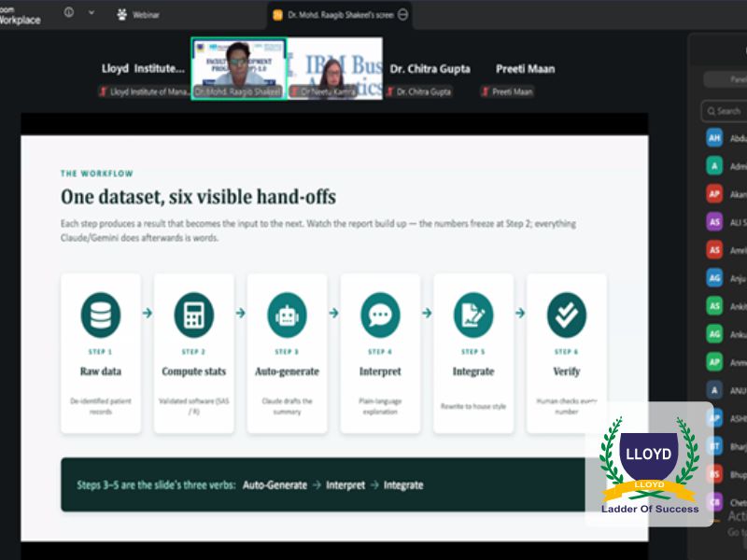Click 'Claude drafts the summary' description

pyautogui.click(x=287, y=406)
